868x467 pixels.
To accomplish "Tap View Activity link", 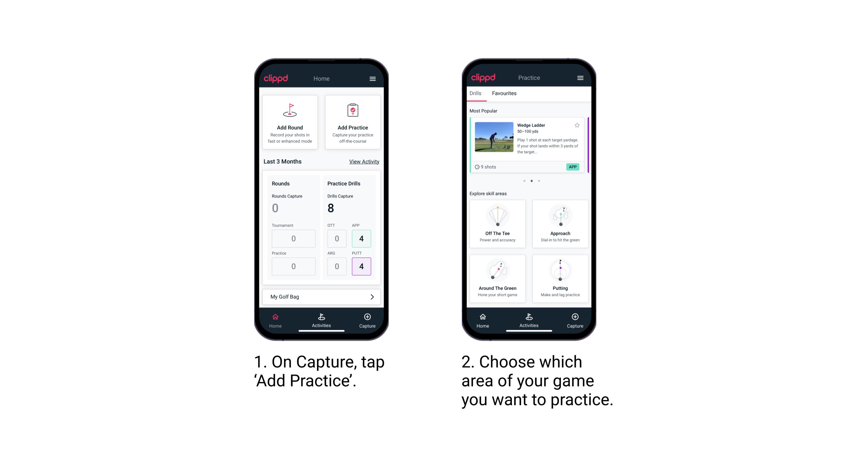I will coord(364,161).
